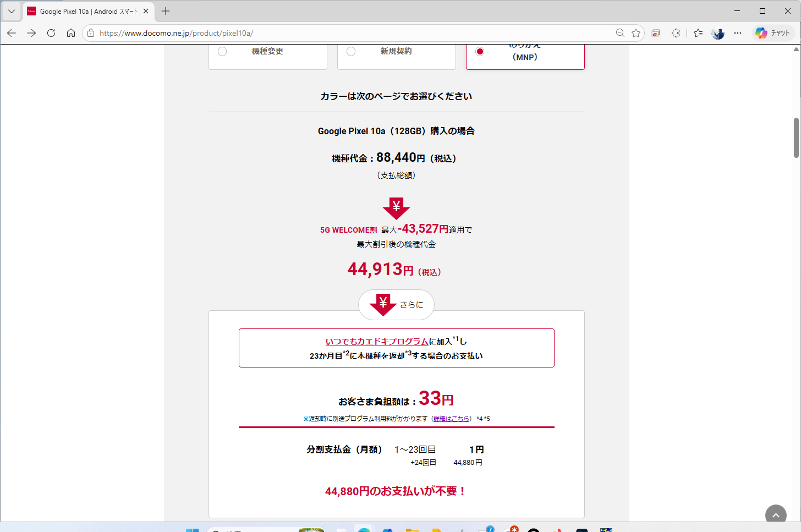The width and height of the screenshot is (801, 532).
Task: Open Settings and more ellipsis menu
Action: (738, 33)
